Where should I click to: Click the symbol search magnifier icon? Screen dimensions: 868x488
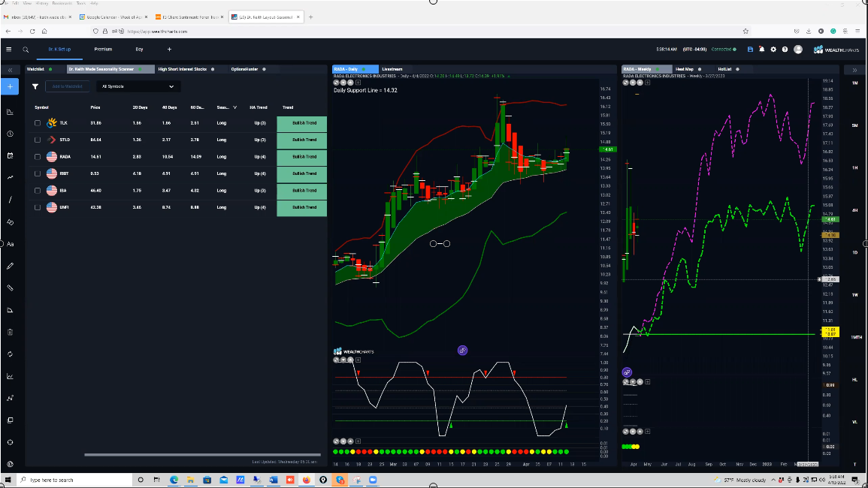point(26,50)
